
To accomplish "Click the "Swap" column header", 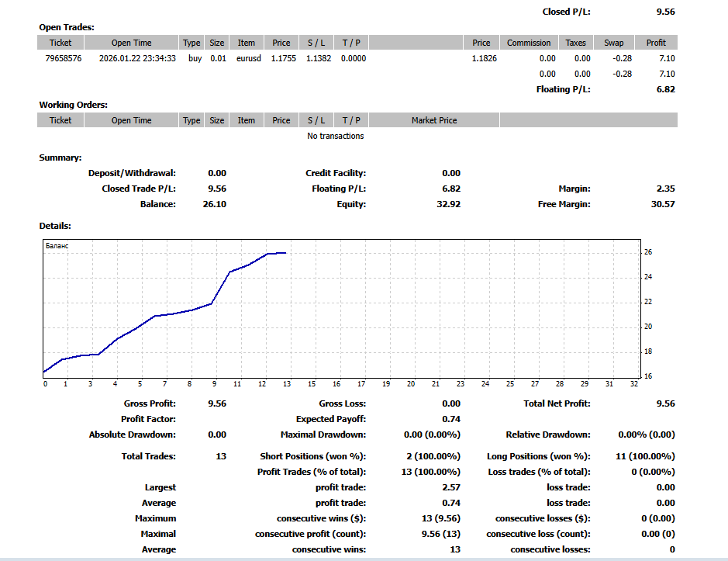I will (614, 43).
